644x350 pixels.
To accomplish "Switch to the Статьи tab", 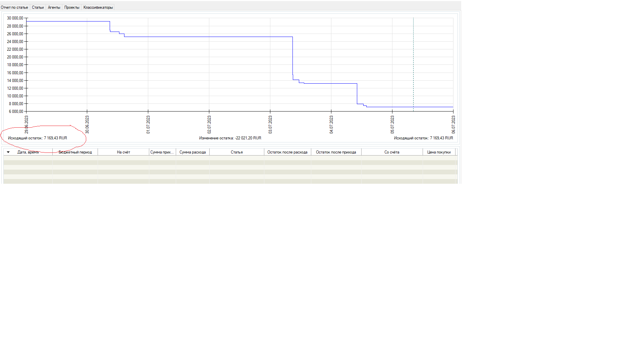I will click(x=38, y=7).
